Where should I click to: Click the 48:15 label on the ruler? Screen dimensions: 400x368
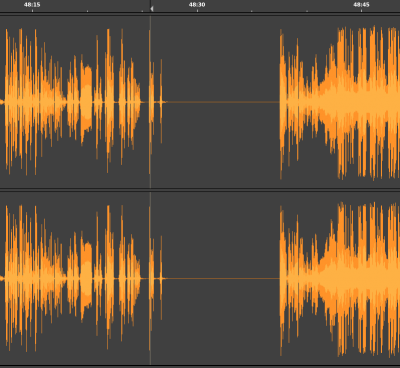point(32,5)
